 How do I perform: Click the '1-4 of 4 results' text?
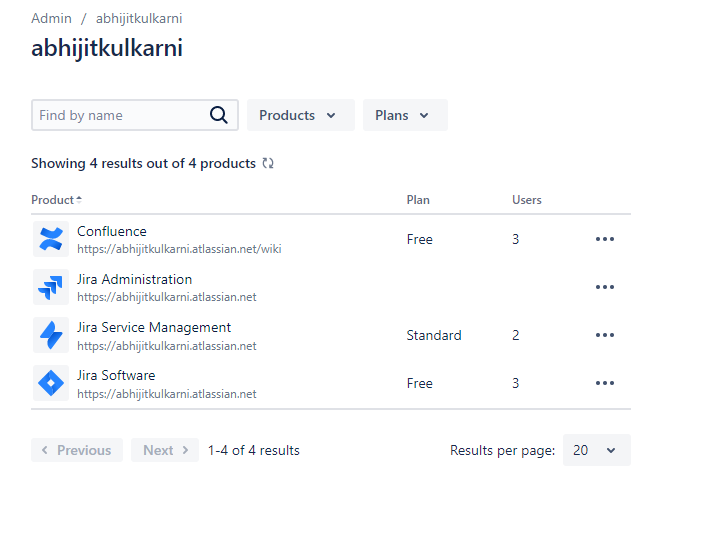[x=254, y=450]
